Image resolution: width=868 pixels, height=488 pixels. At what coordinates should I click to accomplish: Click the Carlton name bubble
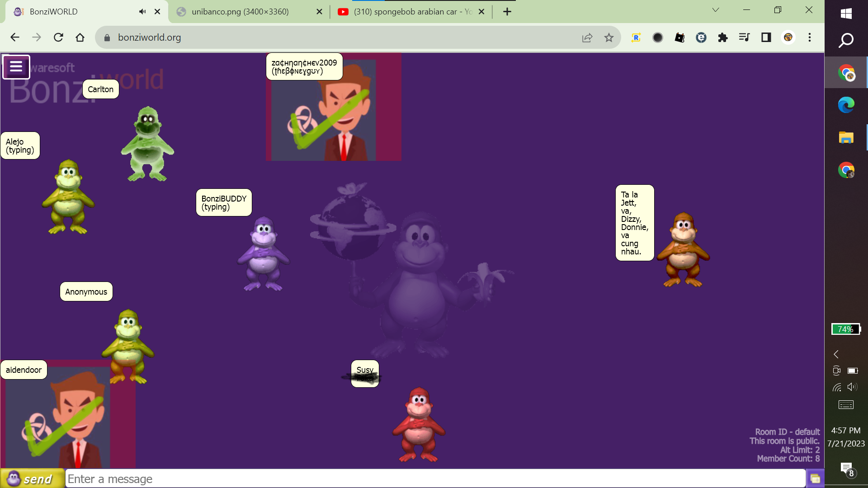101,89
